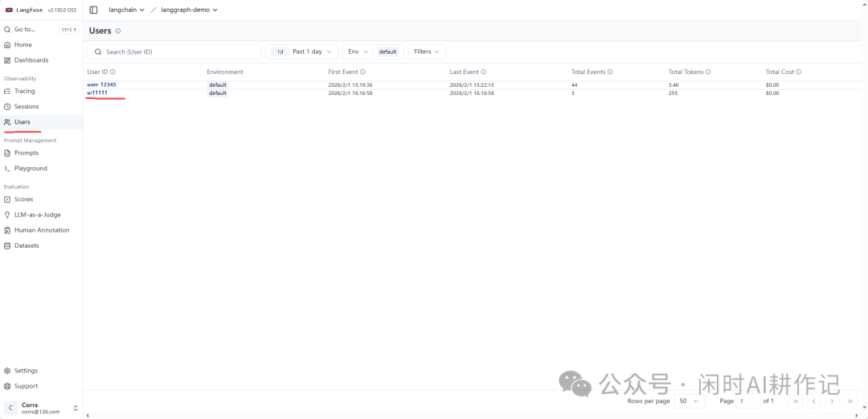Open Support in the sidebar
Image resolution: width=868 pixels, height=419 pixels.
click(x=42, y=386)
